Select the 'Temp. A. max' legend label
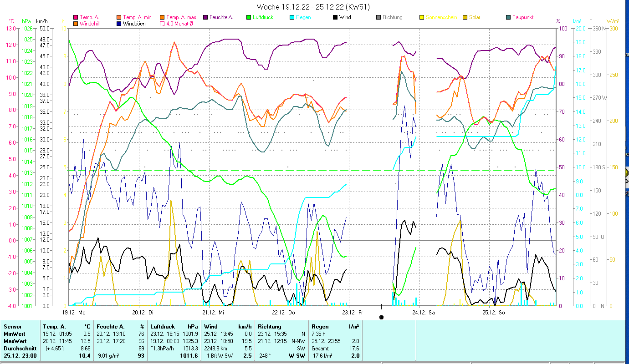 [x=181, y=17]
